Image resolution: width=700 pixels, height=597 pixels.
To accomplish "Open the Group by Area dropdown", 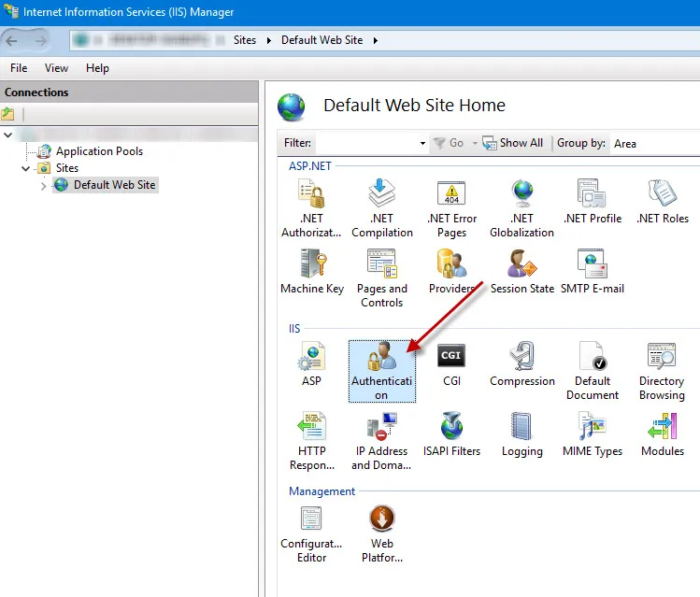I will (x=654, y=143).
